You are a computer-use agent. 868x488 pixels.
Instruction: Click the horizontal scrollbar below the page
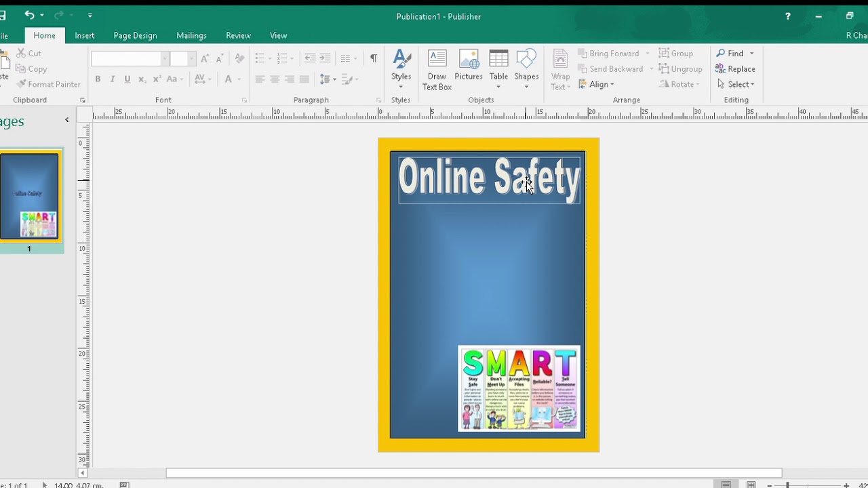pyautogui.click(x=473, y=473)
